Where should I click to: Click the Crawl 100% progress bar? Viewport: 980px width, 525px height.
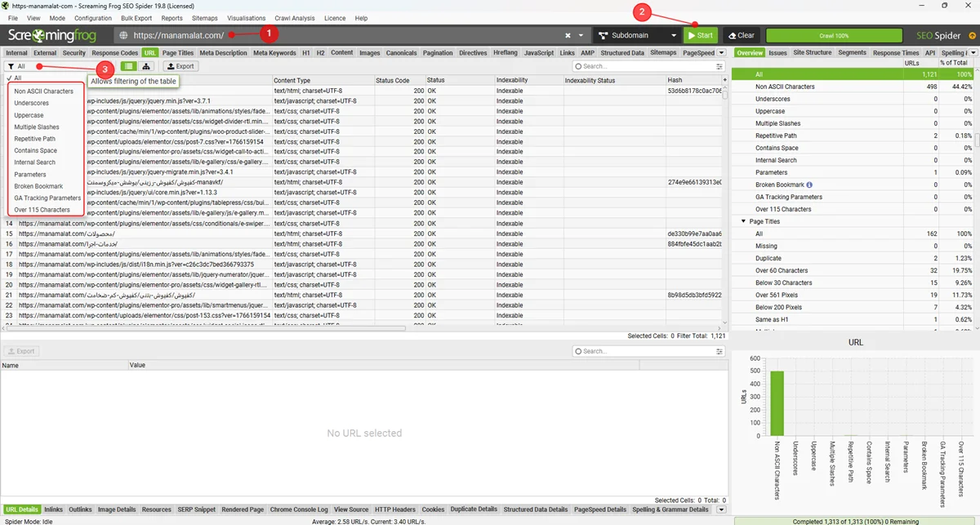[x=833, y=36]
